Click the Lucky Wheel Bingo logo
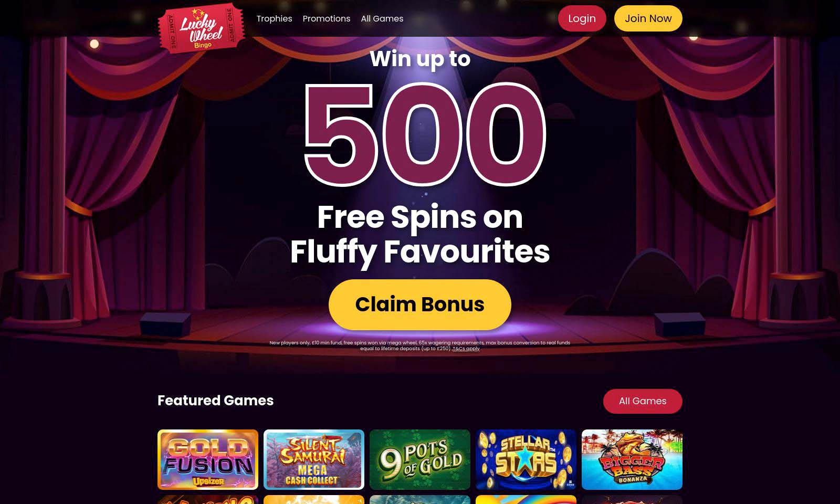The width and height of the screenshot is (840, 504). pyautogui.click(x=202, y=28)
